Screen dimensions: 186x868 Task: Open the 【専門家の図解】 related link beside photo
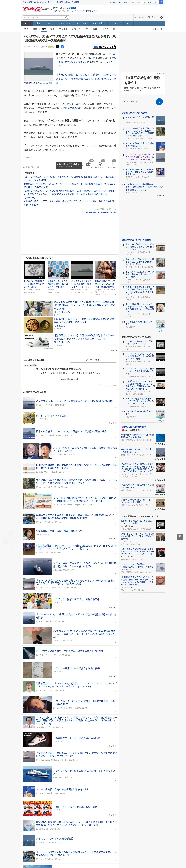click(86, 79)
